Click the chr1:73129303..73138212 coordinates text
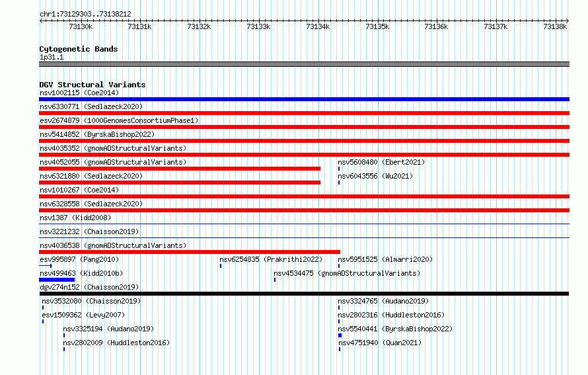This screenshot has height=375, width=588. 85,14
